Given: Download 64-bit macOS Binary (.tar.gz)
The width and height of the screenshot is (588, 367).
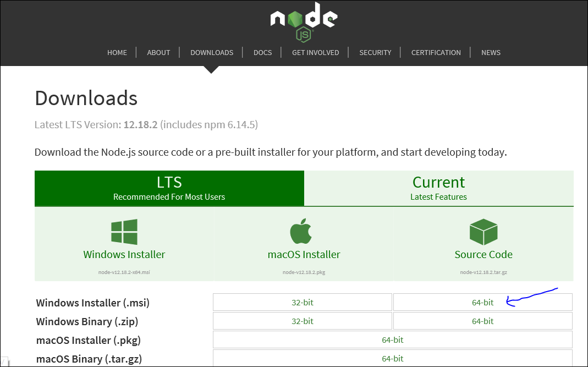Looking at the screenshot, I should point(393,358).
